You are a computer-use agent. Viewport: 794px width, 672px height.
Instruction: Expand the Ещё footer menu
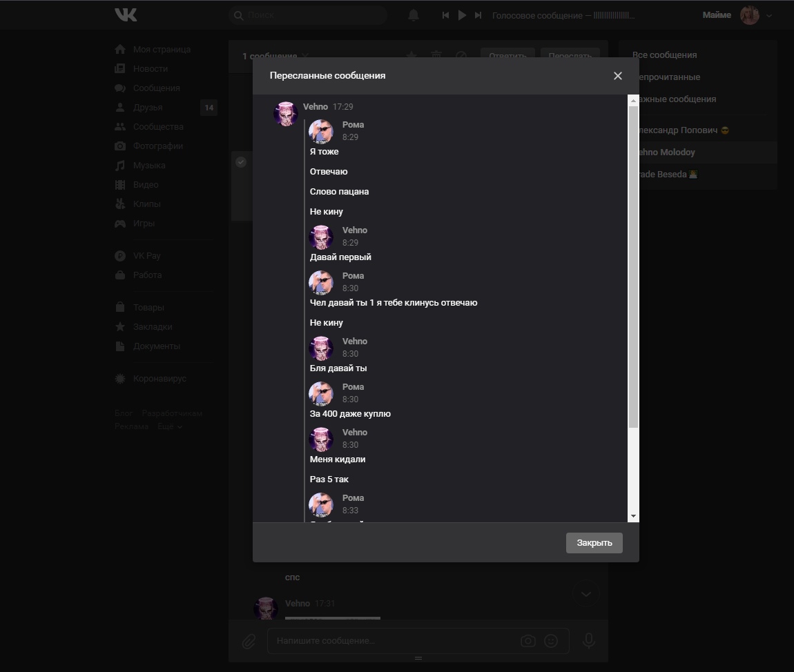pyautogui.click(x=169, y=427)
